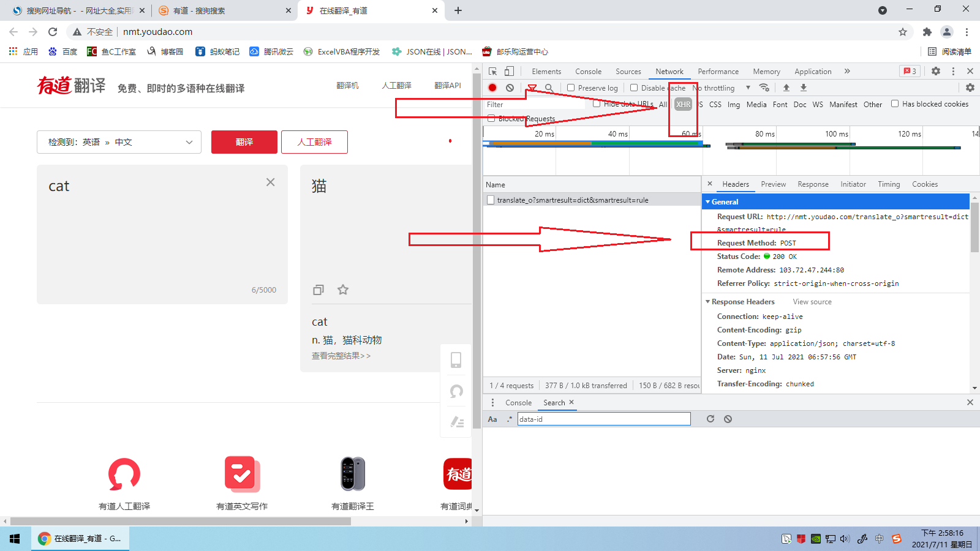
Task: Open the language detection dropdown
Action: click(119, 142)
